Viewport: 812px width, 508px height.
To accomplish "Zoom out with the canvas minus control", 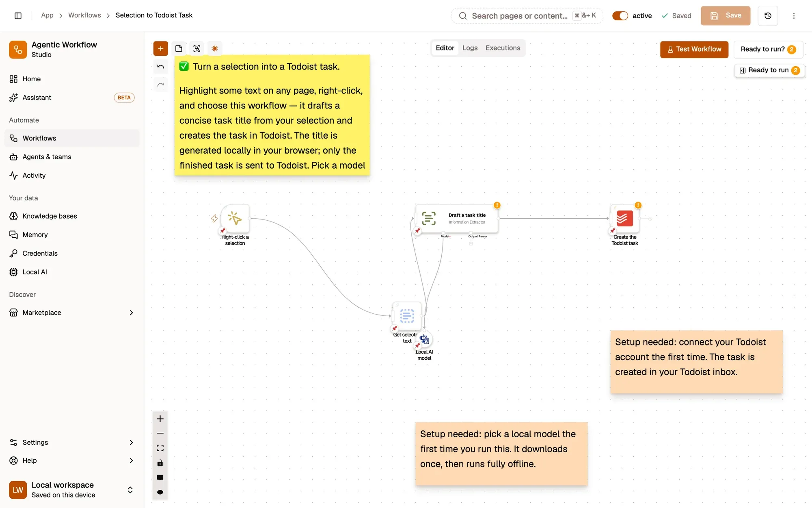I will (x=160, y=434).
